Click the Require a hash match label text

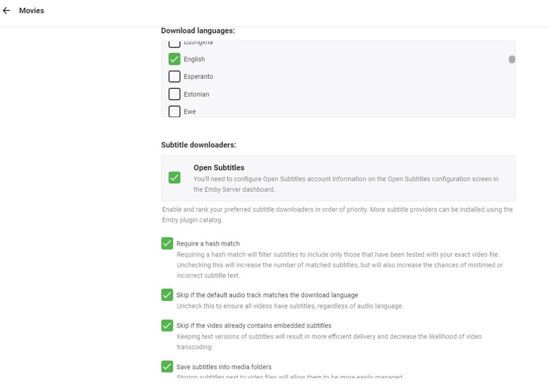click(x=208, y=243)
